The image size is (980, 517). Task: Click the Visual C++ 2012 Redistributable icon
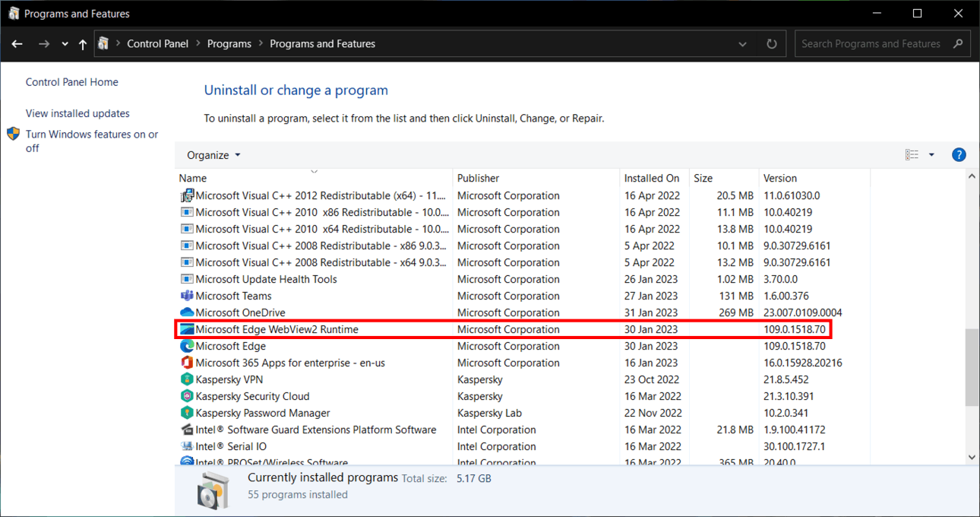tap(187, 195)
